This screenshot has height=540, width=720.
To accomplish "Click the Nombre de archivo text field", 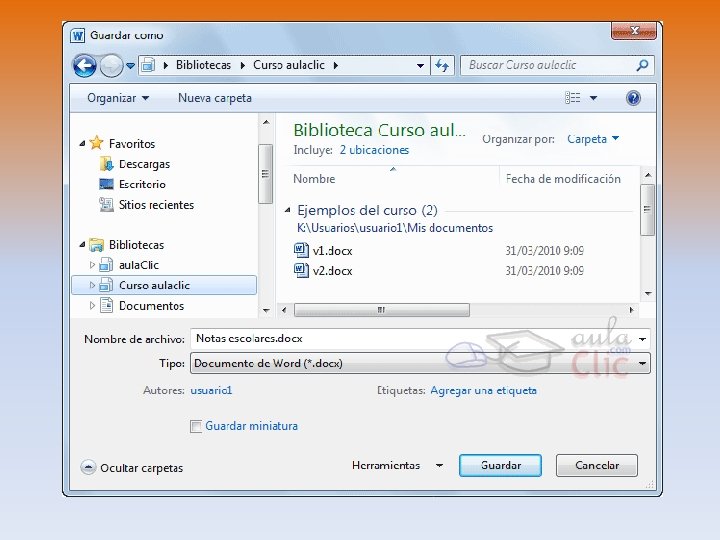I will [x=413, y=339].
